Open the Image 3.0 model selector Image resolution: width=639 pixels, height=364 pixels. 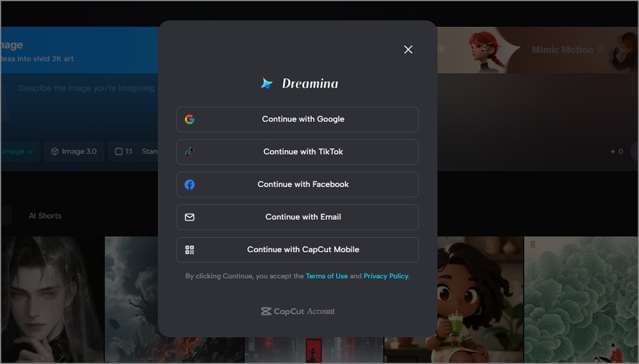[73, 151]
